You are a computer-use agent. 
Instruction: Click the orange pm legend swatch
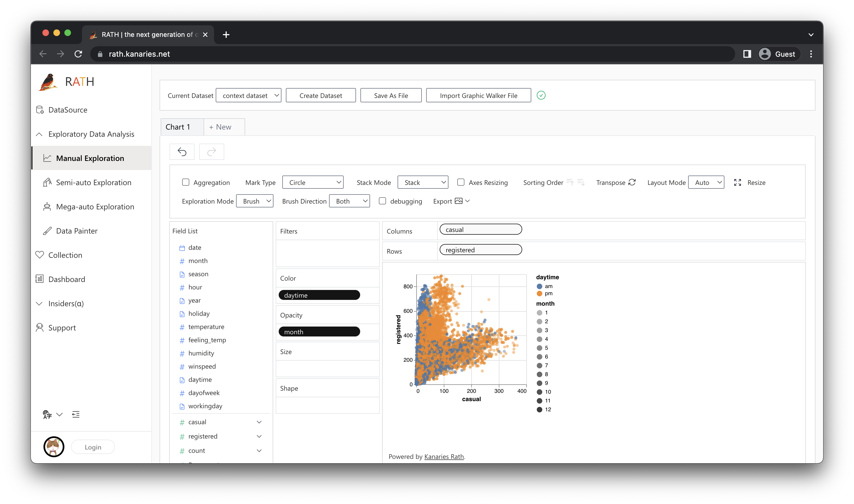[x=540, y=294]
